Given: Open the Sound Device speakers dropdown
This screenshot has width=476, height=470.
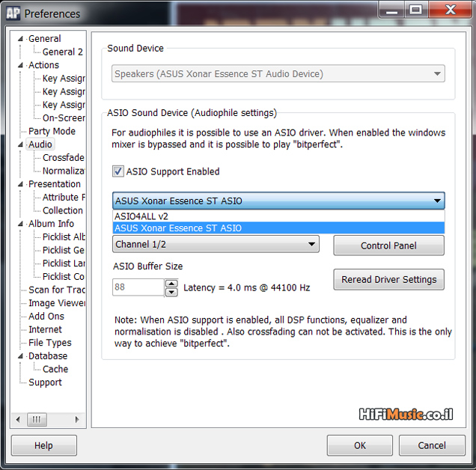Looking at the screenshot, I should (x=278, y=73).
